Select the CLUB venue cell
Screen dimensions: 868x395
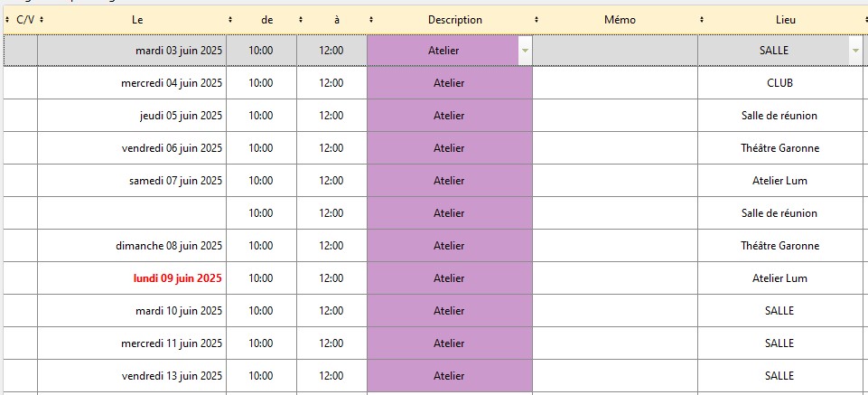[x=779, y=83]
